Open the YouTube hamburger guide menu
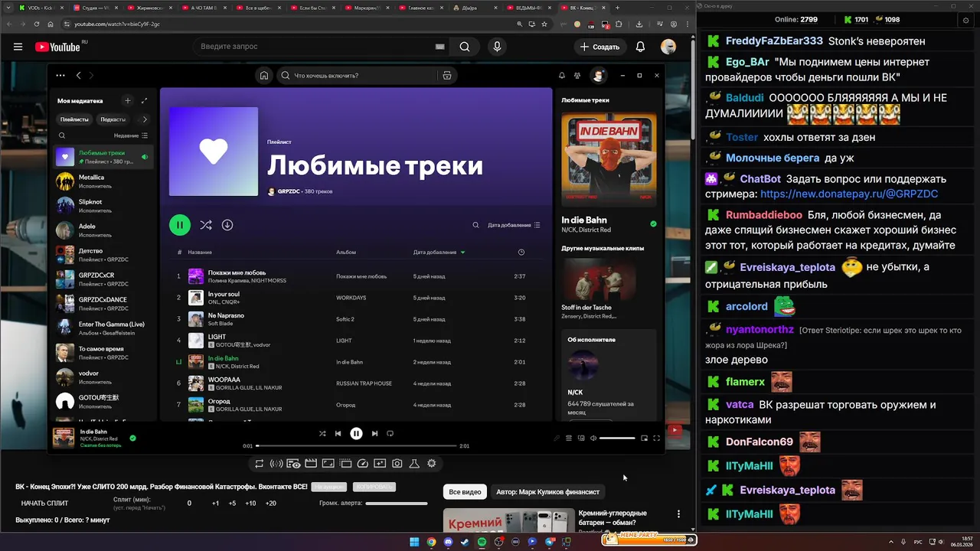This screenshot has height=551, width=980. [x=18, y=47]
